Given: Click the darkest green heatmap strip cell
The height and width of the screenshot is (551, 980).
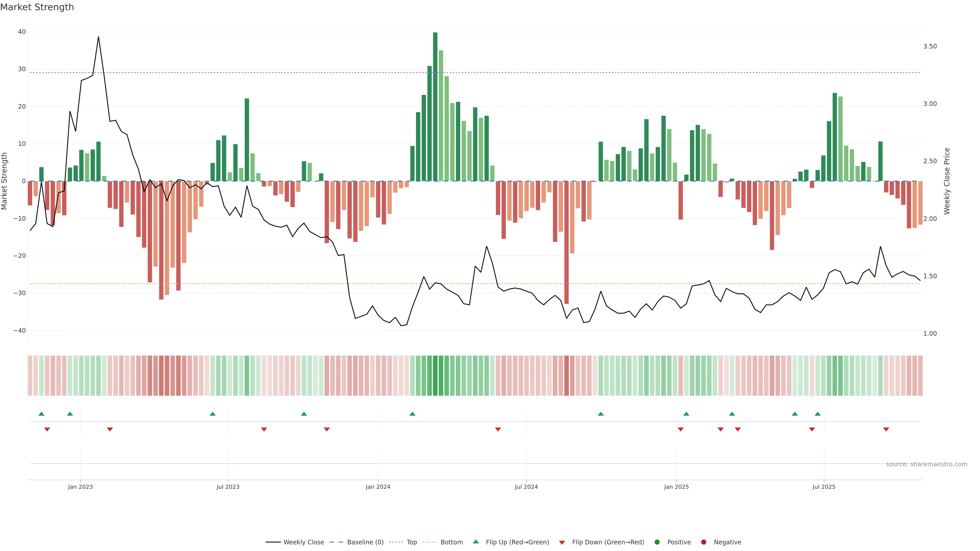Looking at the screenshot, I should [x=435, y=375].
